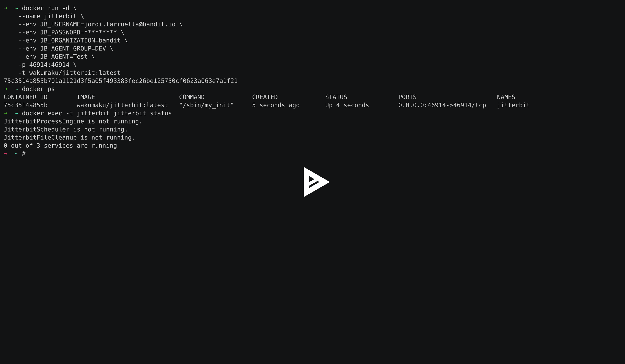
Task: Click the '--name jitterbit \' line
Action: tap(51, 16)
